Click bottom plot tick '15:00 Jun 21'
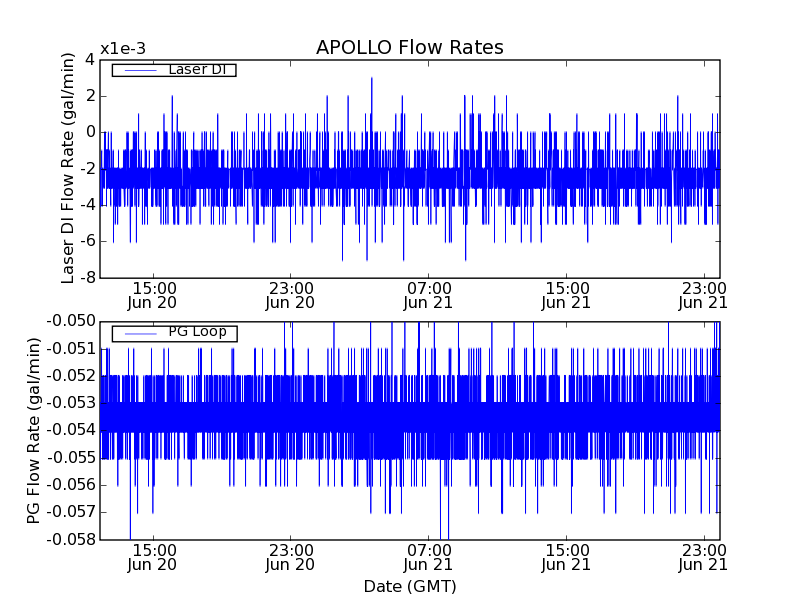Image resolution: width=800 pixels, height=600 pixels. pyautogui.click(x=566, y=558)
